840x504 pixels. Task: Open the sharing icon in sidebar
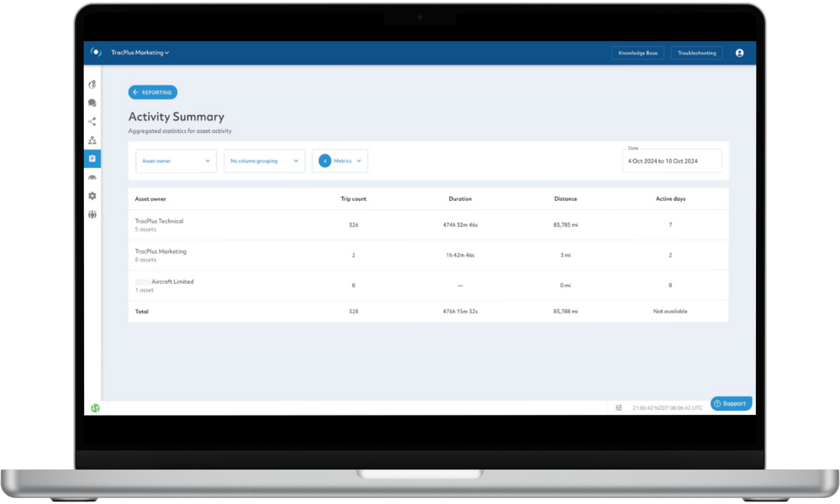(92, 122)
